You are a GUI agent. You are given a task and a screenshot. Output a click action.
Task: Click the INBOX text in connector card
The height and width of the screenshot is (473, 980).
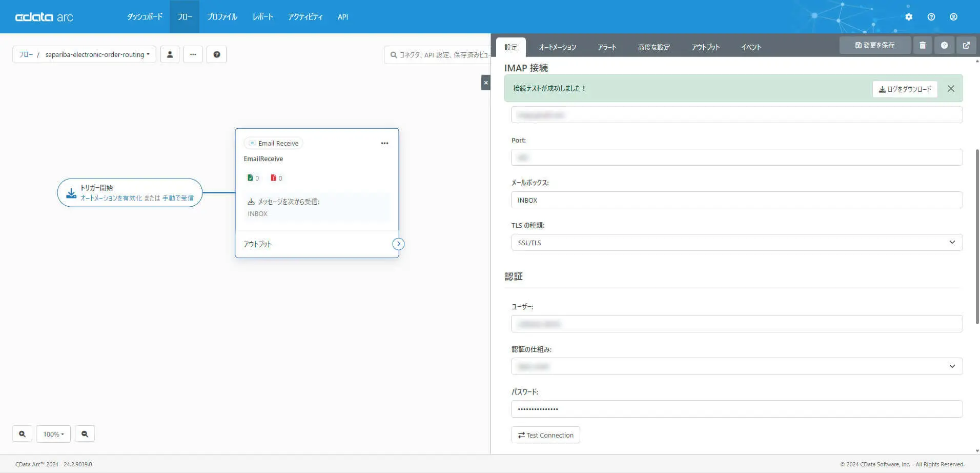[258, 214]
